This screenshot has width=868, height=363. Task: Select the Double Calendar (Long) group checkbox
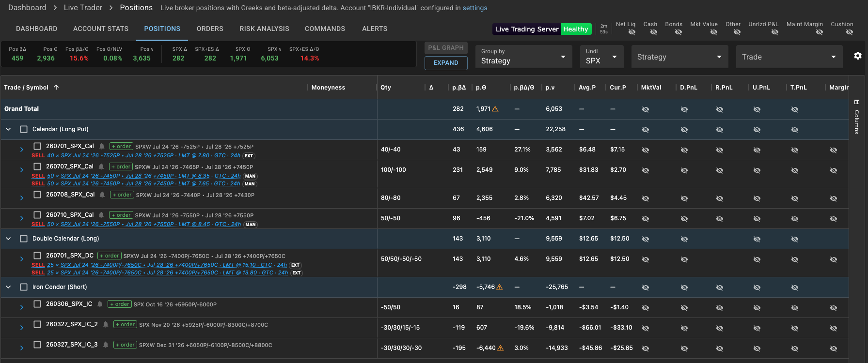pos(24,239)
